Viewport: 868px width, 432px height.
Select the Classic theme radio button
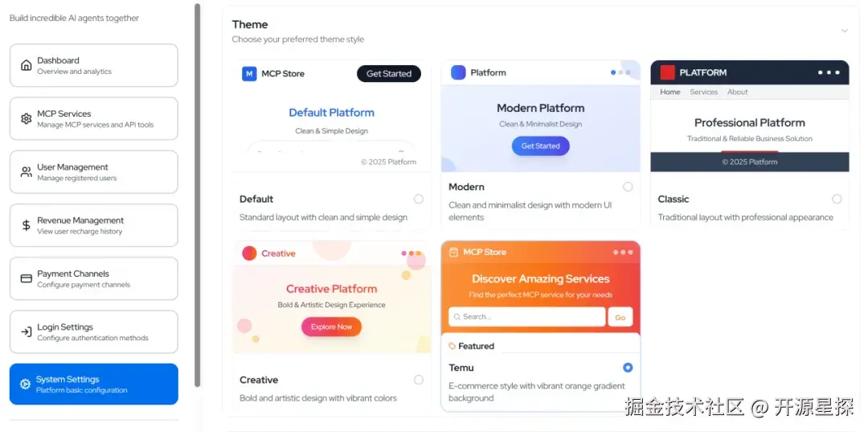[x=837, y=199]
